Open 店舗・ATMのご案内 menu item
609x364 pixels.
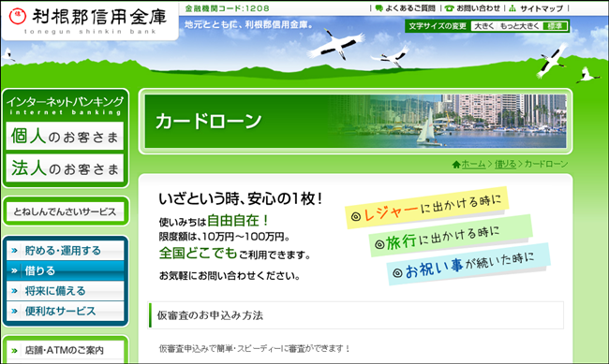[x=66, y=350]
